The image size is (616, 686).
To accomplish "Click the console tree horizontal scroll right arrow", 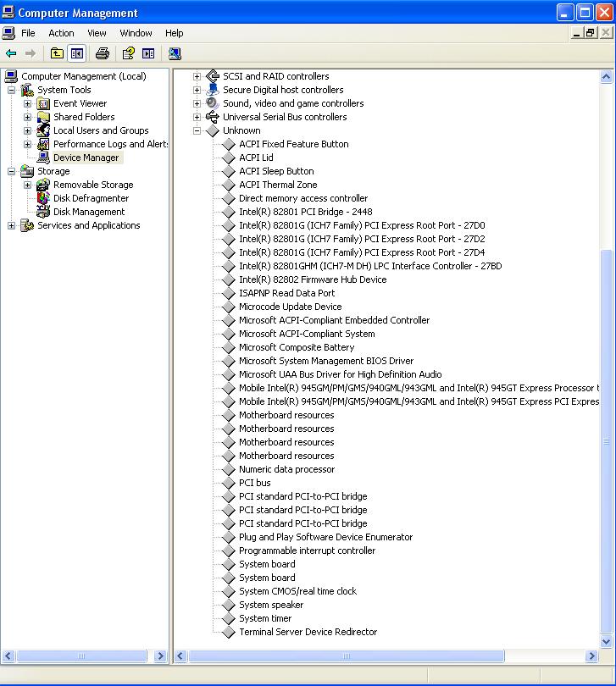I will (x=160, y=656).
